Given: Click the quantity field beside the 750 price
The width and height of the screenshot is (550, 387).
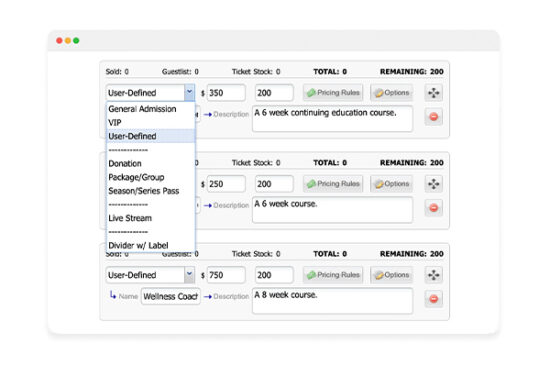Looking at the screenshot, I should click(x=274, y=275).
